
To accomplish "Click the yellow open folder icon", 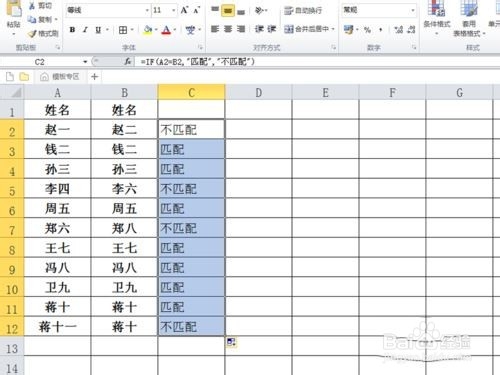I will click(24, 77).
